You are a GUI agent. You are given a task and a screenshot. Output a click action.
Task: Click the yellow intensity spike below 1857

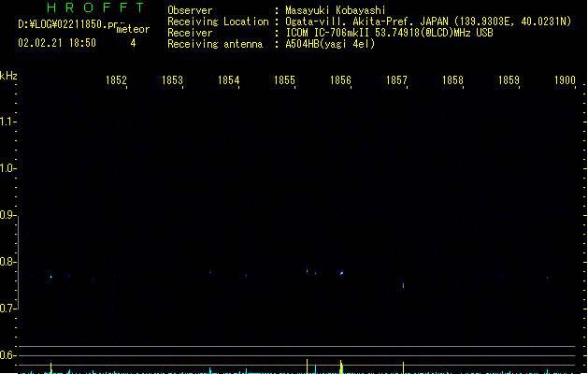404,367
